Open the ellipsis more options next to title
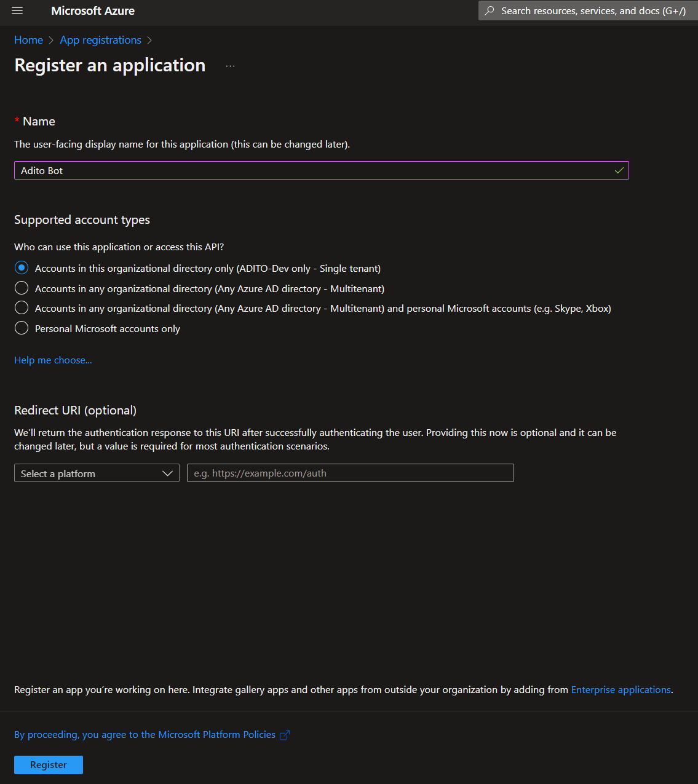Viewport: 698px width, 784px height. (x=230, y=66)
